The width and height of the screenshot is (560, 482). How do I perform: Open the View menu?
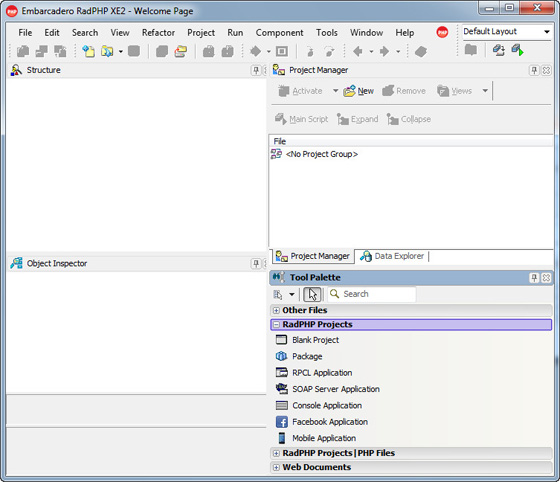[120, 33]
